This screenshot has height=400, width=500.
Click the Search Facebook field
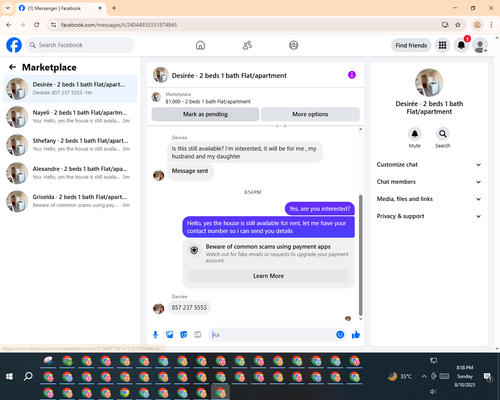(x=80, y=45)
